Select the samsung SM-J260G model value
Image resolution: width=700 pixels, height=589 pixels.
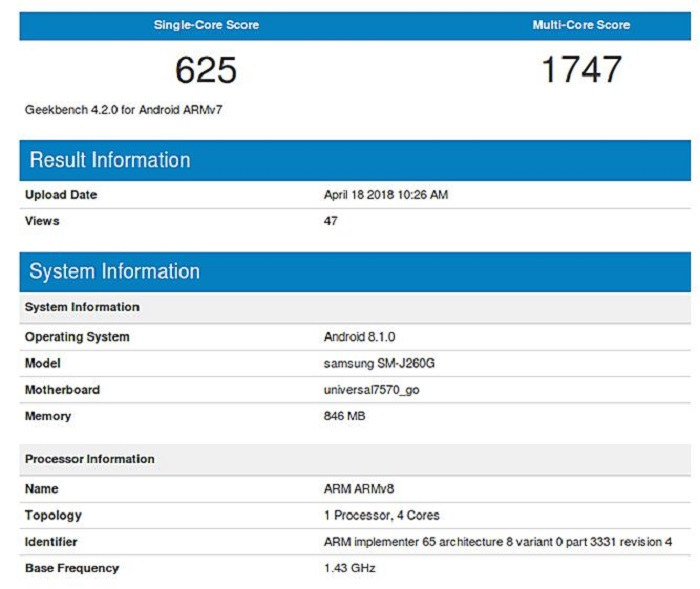(x=379, y=363)
